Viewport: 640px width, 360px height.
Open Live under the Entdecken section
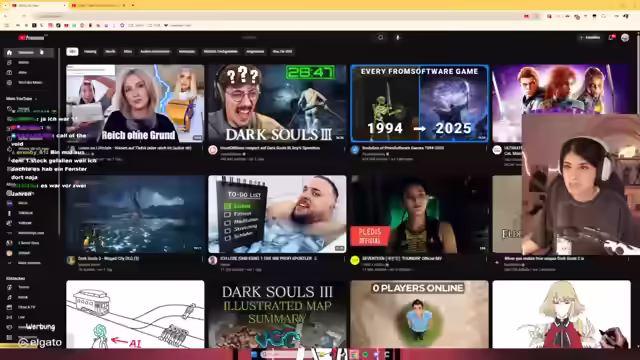pos(21,317)
